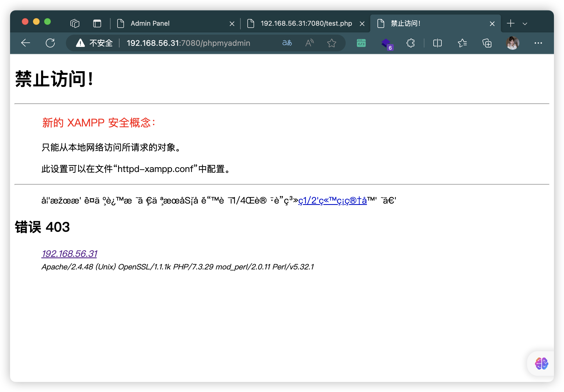
Task: Open the Collections icon
Action: (487, 43)
